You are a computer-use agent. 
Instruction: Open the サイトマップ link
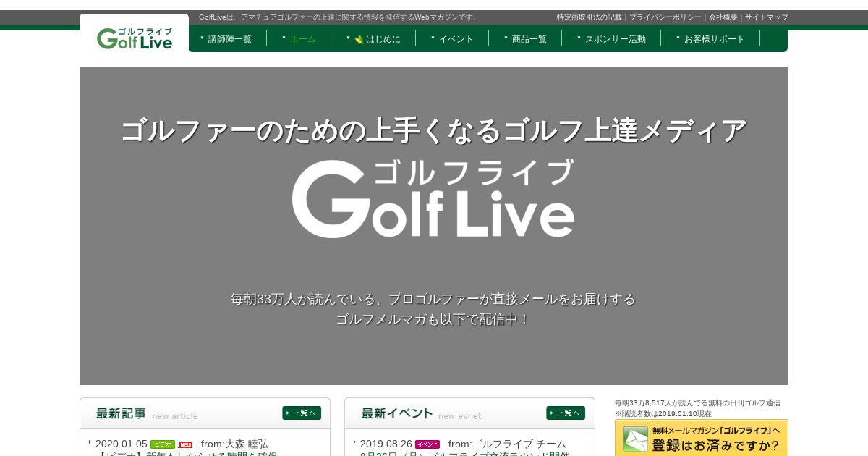(x=766, y=17)
